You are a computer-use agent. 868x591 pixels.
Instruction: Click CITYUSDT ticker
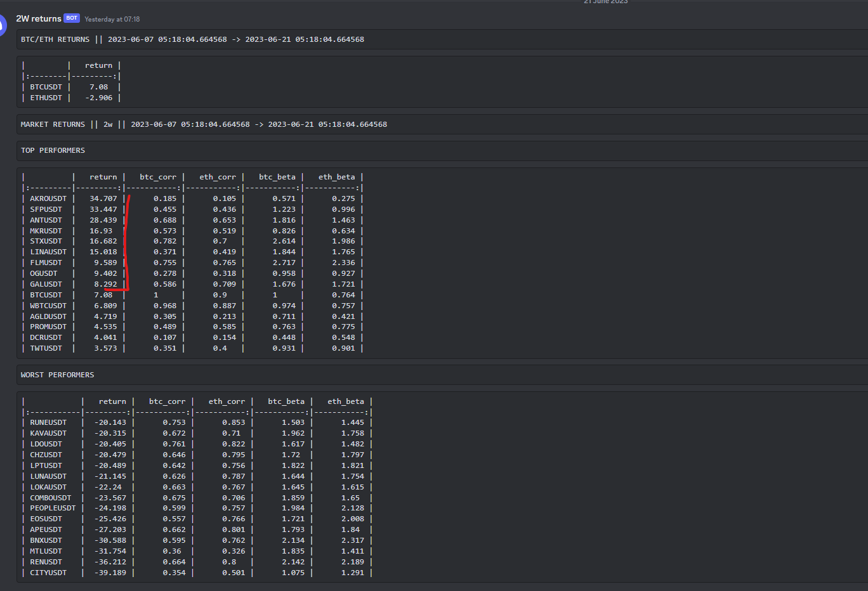coord(48,573)
